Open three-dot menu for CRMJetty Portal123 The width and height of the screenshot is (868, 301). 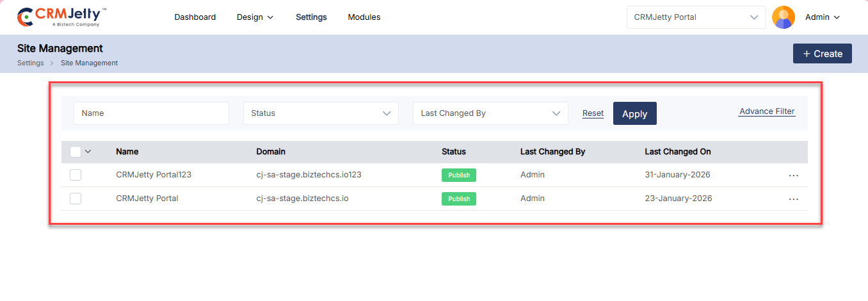click(x=794, y=175)
